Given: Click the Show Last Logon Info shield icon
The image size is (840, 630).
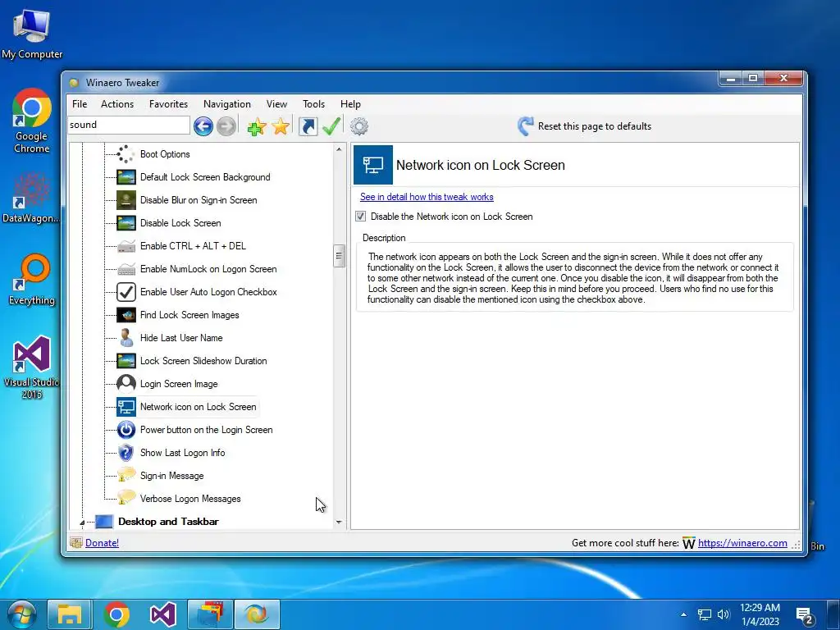Looking at the screenshot, I should click(126, 453).
